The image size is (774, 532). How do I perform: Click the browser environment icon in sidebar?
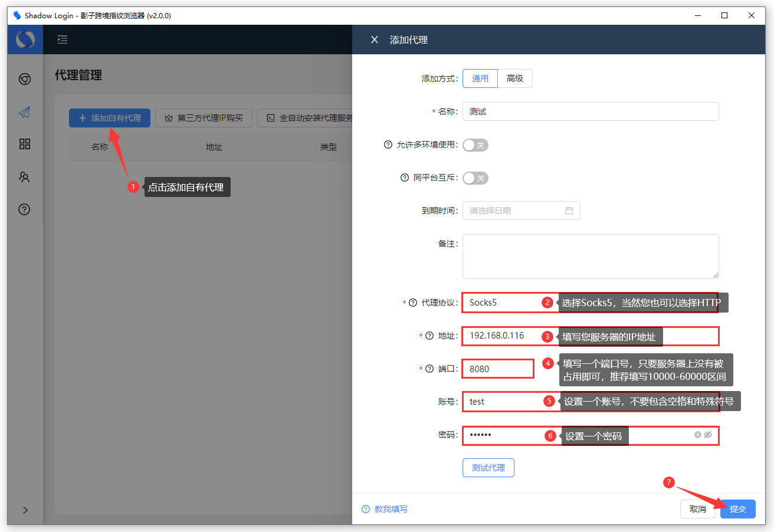coord(25,79)
